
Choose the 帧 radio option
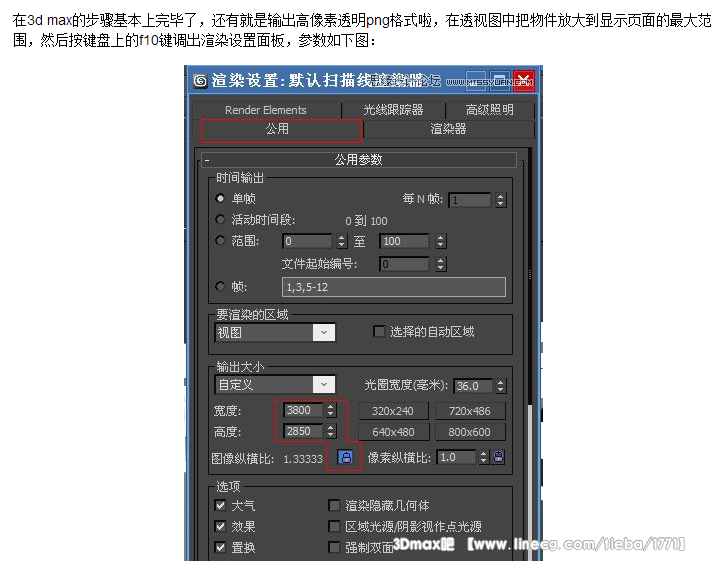pyautogui.click(x=220, y=286)
